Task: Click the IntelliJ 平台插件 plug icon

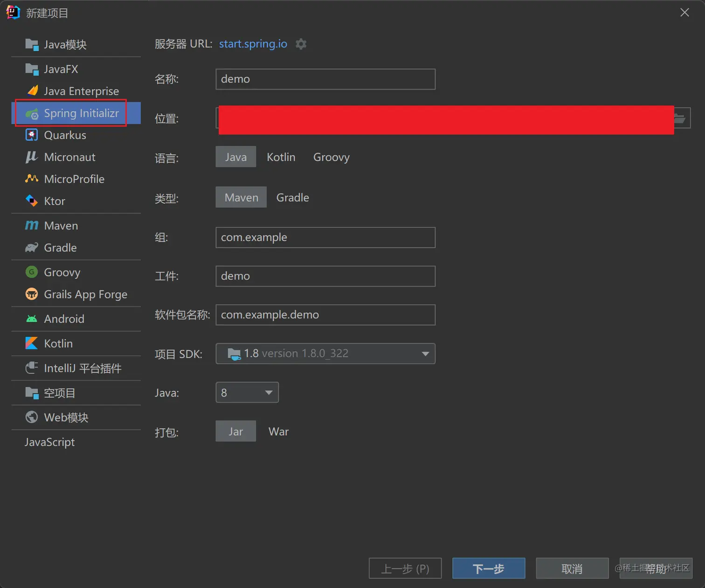Action: pos(32,368)
